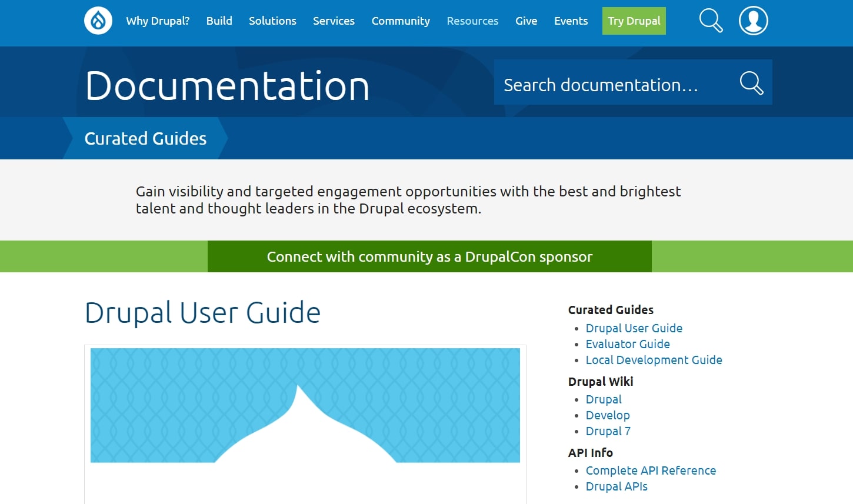Image resolution: width=853 pixels, height=504 pixels.
Task: Select the Resources menu item
Action: point(472,21)
